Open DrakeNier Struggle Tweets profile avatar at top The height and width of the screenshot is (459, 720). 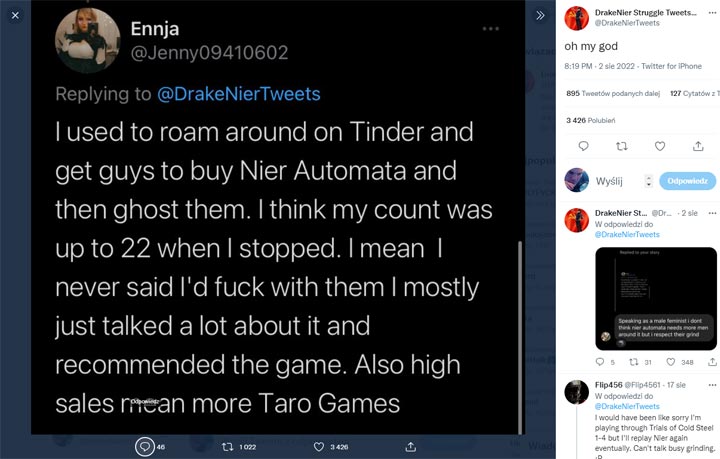point(577,17)
